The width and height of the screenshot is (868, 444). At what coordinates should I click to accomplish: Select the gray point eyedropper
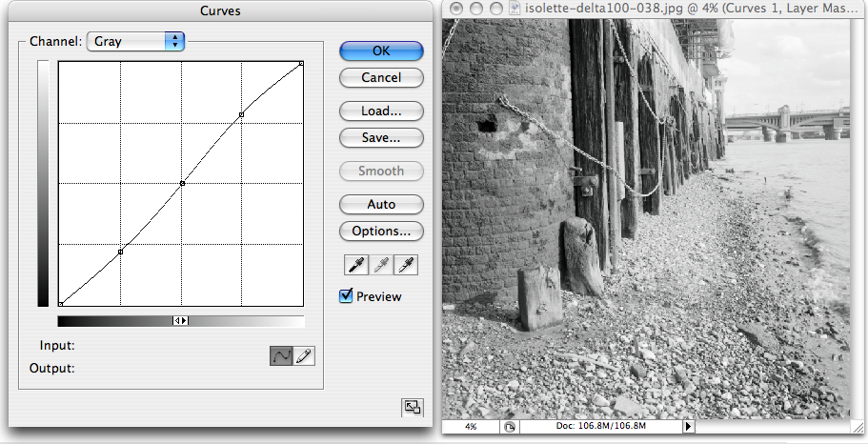tap(381, 265)
